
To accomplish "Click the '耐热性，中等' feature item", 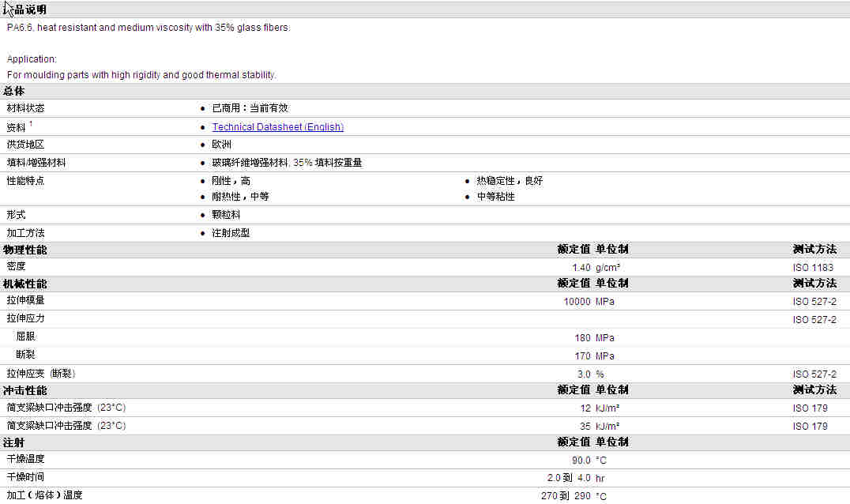I will click(x=240, y=197).
